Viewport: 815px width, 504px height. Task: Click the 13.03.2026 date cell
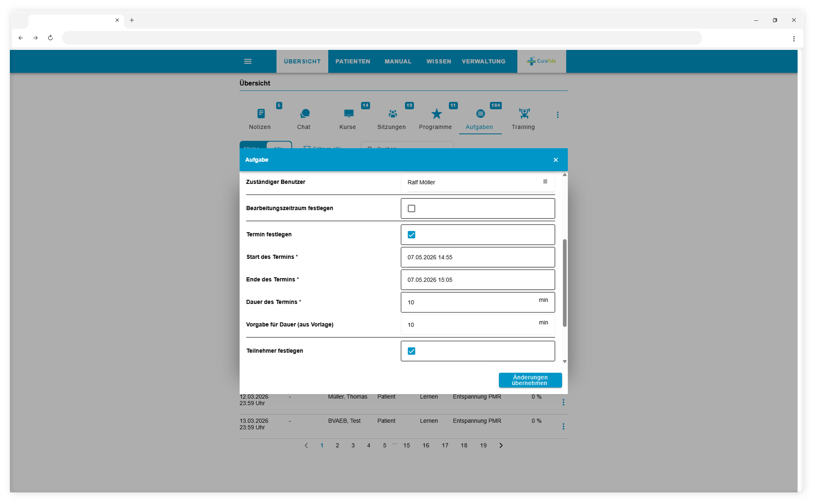(254, 424)
